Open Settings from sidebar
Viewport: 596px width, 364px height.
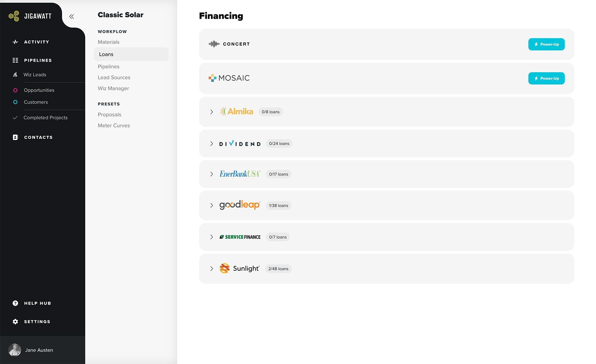[x=37, y=321]
